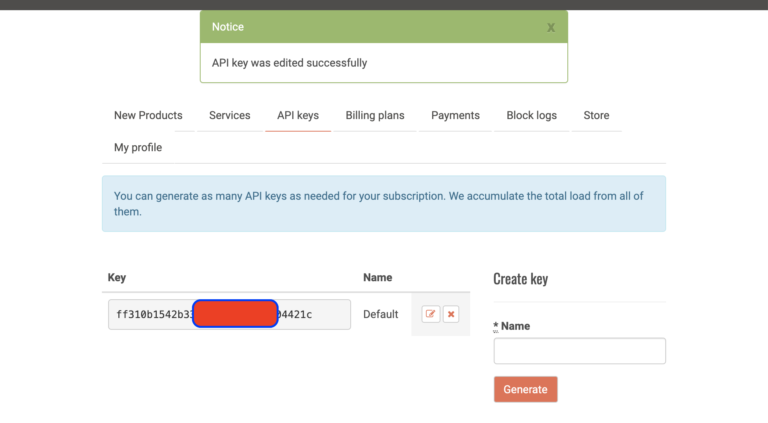
Task: Click the 'API key was edited successfully' message
Action: (289, 63)
